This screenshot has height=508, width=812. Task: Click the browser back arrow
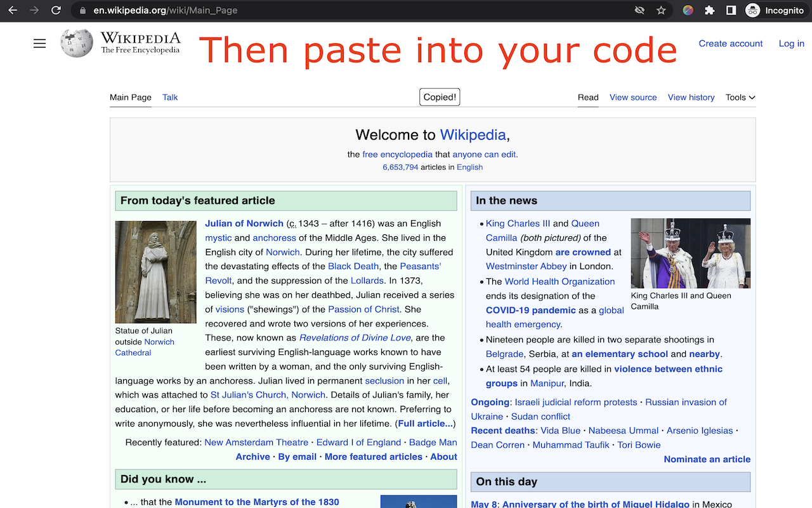click(13, 10)
